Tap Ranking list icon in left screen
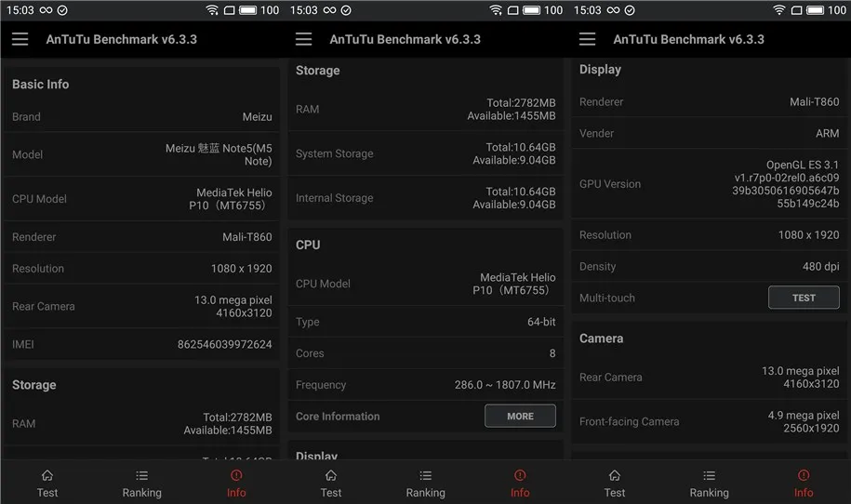The width and height of the screenshot is (851, 504). [x=141, y=476]
